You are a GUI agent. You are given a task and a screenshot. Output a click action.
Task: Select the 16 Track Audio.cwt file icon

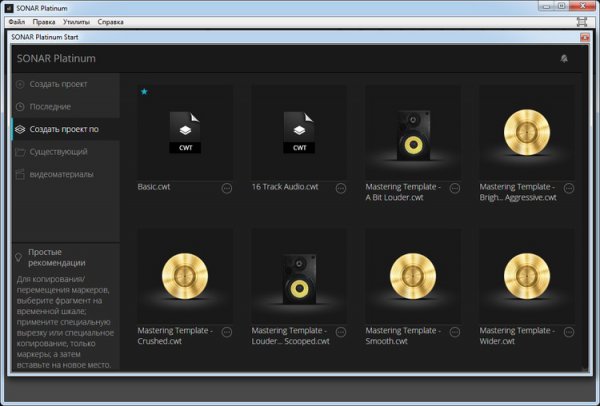(x=298, y=133)
